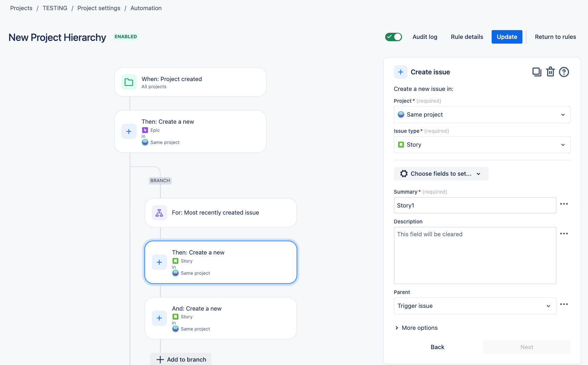Duplicate the action using the copy icon
This screenshot has height=365, width=588.
coord(537,72)
